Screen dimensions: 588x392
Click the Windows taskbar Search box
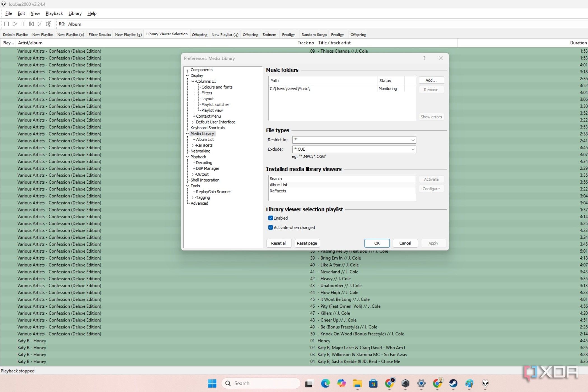[x=261, y=383]
